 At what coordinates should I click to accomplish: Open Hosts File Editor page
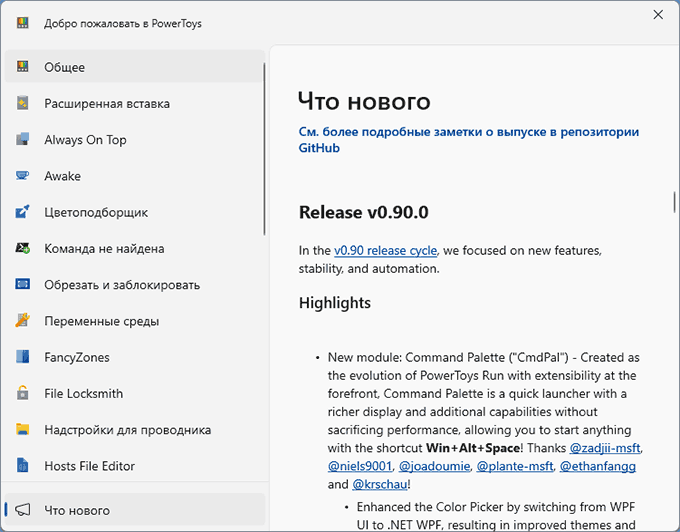coord(134,466)
